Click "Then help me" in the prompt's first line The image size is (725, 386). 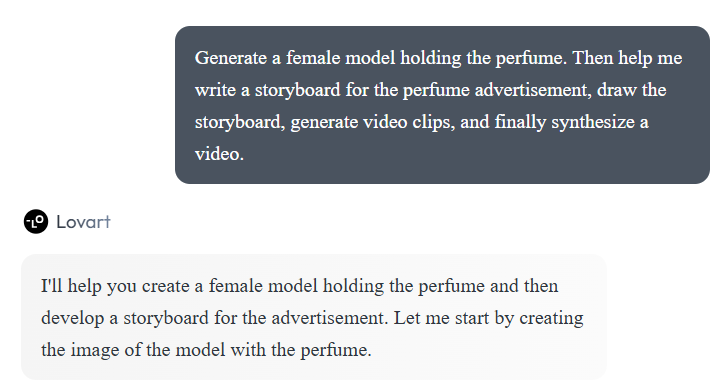tap(627, 58)
